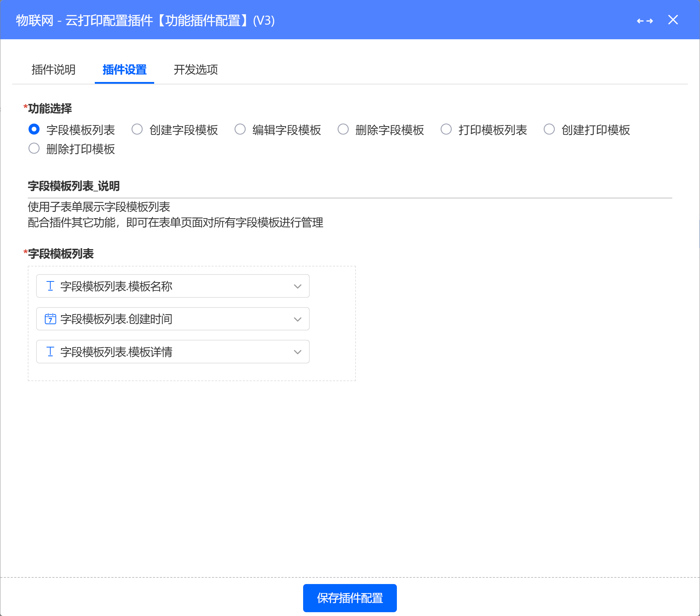The image size is (700, 616).
Task: Select the 打印模板列表 radio option
Action: 446,129
